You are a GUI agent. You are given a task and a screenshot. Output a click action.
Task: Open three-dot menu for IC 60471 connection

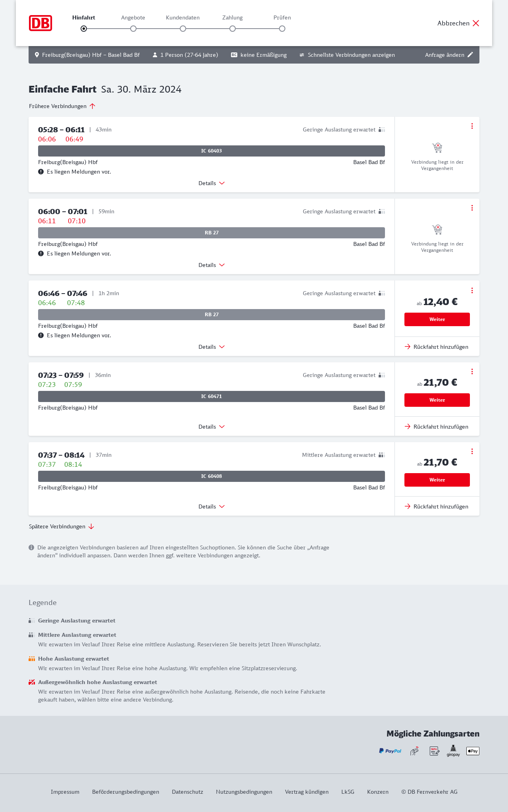(472, 371)
